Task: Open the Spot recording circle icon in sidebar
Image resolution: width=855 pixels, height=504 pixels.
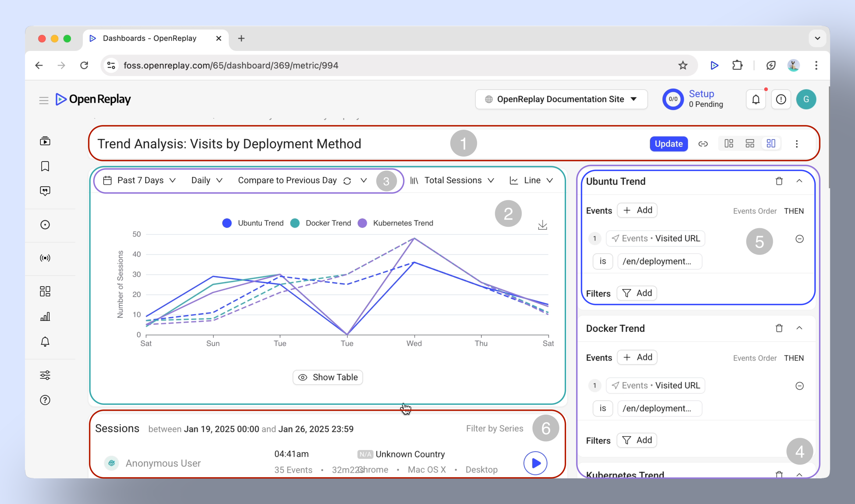Action: pyautogui.click(x=45, y=225)
